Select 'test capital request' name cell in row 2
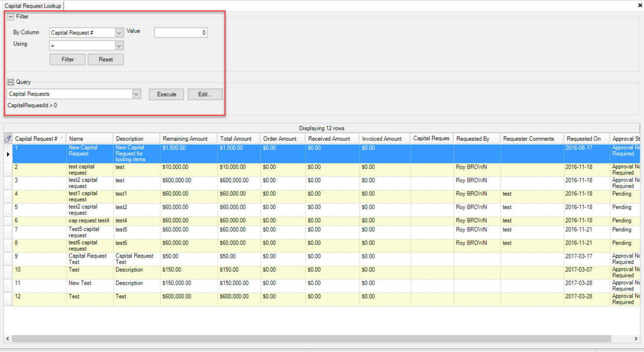 pyautogui.click(x=90, y=170)
